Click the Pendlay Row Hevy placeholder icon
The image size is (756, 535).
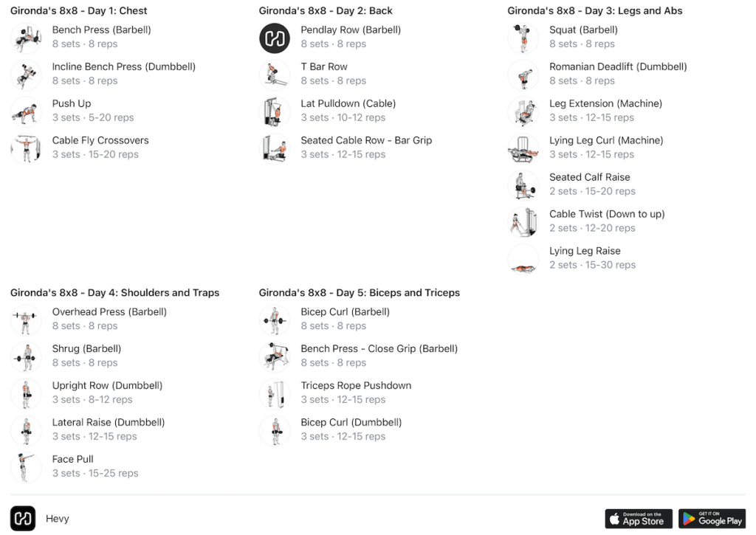(275, 38)
